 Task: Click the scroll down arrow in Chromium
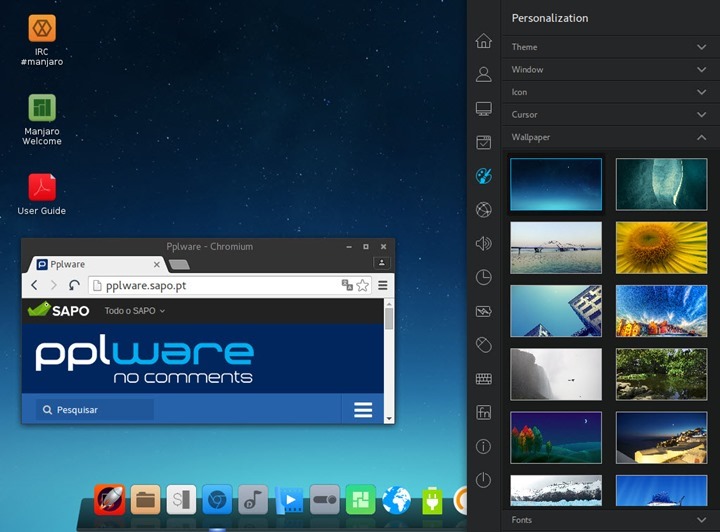pos(389,419)
